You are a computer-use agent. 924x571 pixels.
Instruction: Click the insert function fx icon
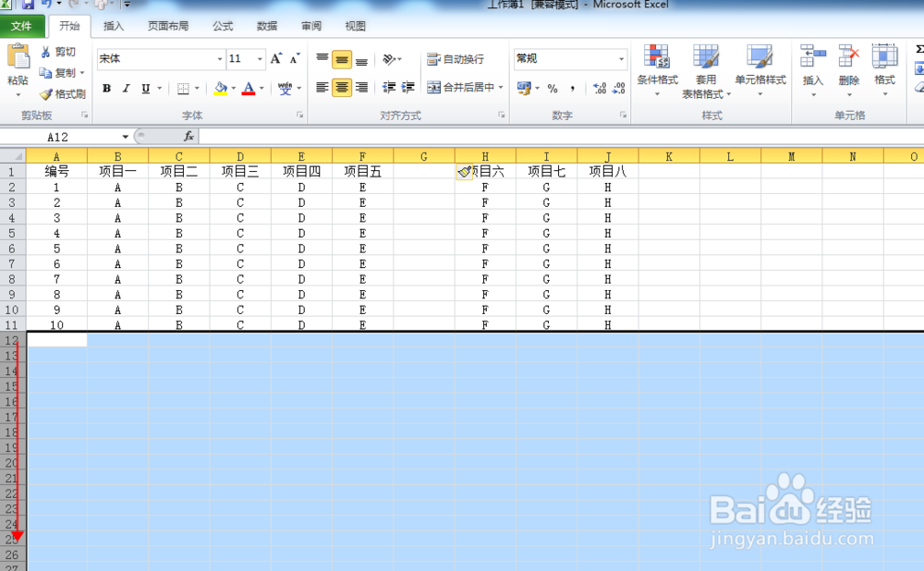pos(188,137)
